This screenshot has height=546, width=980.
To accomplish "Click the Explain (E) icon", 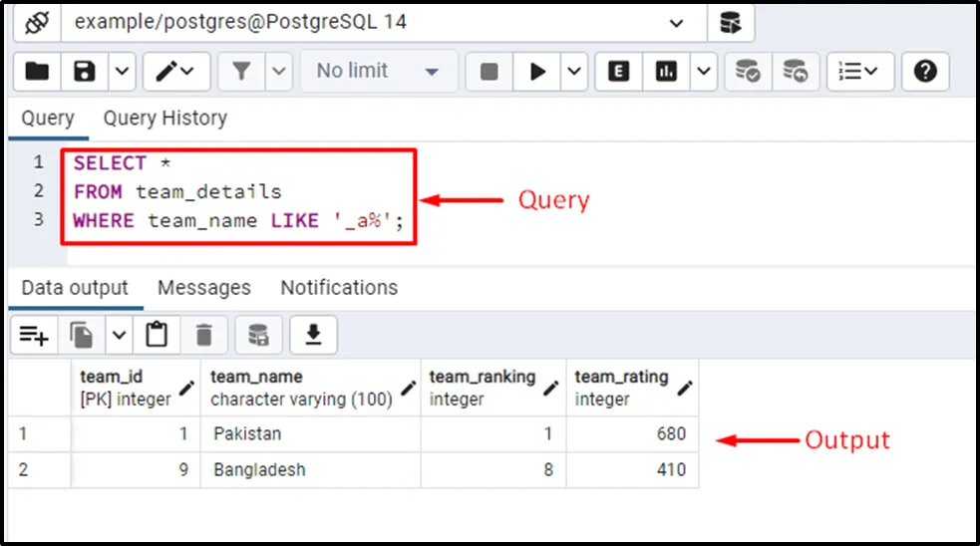I will coord(619,71).
